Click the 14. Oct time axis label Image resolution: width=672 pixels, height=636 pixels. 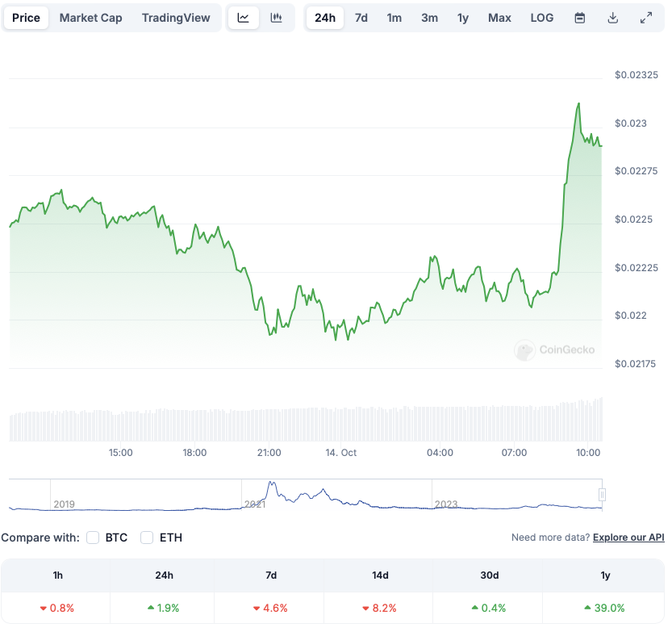pos(341,453)
